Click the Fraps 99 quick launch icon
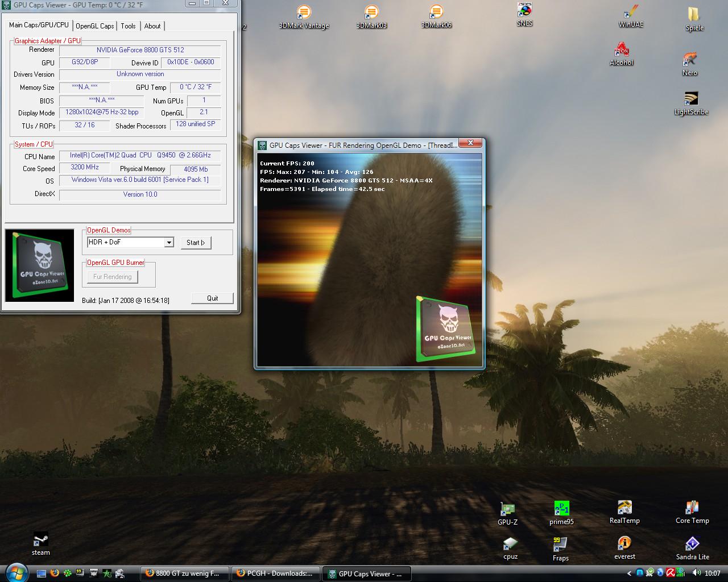The image size is (728, 582). [80, 573]
